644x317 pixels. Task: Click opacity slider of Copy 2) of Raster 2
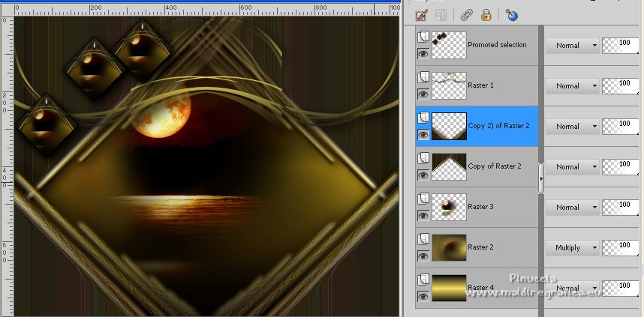(621, 127)
